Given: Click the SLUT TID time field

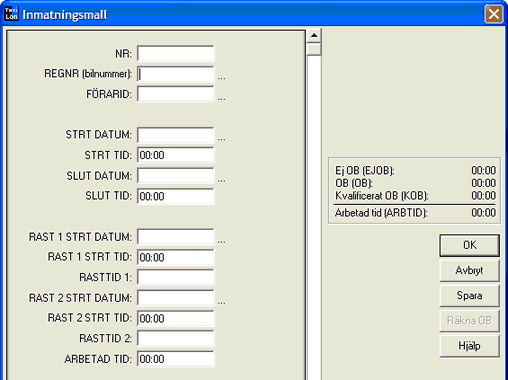Looking at the screenshot, I should coord(175,196).
